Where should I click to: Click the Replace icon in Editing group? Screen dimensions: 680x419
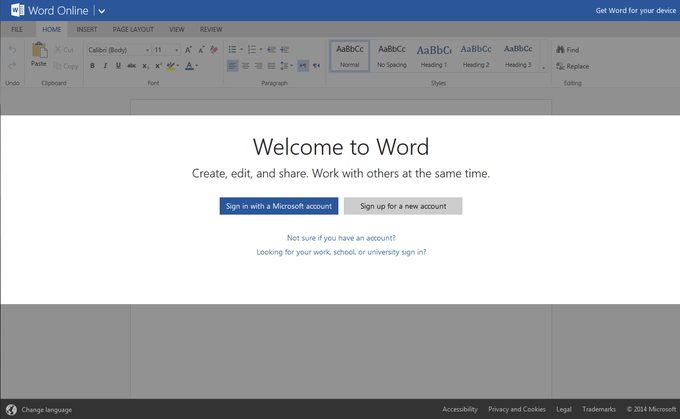(560, 66)
